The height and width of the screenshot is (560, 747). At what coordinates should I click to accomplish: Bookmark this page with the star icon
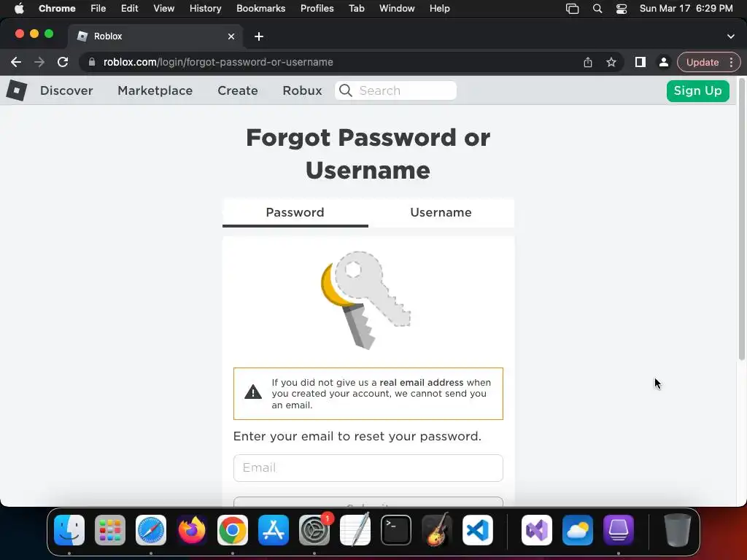click(x=611, y=62)
